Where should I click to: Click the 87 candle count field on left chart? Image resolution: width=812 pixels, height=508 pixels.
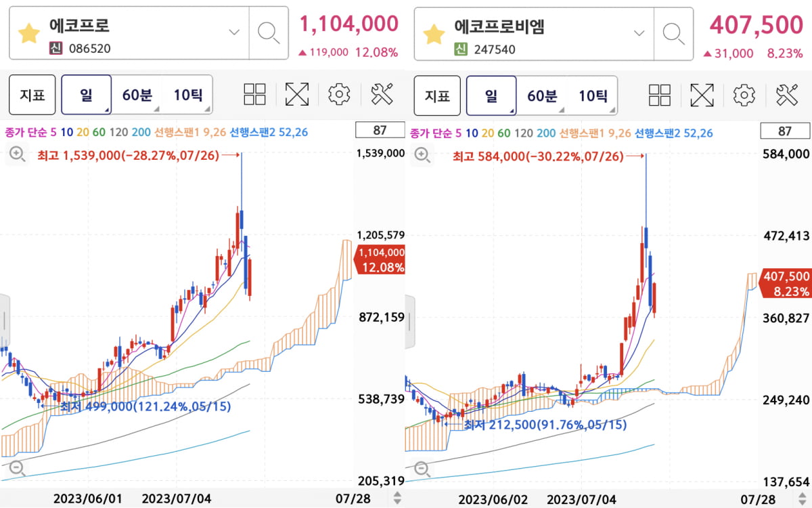click(x=380, y=131)
